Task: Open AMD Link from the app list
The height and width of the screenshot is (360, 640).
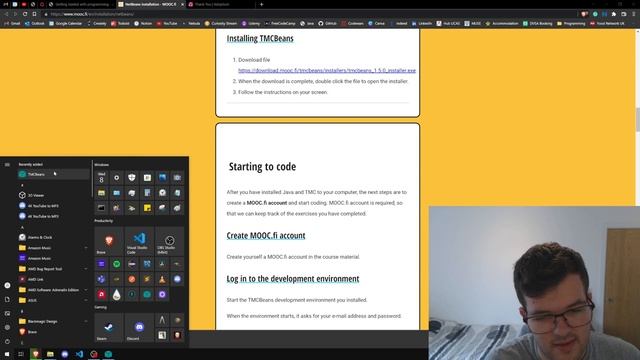Action: tap(53, 279)
